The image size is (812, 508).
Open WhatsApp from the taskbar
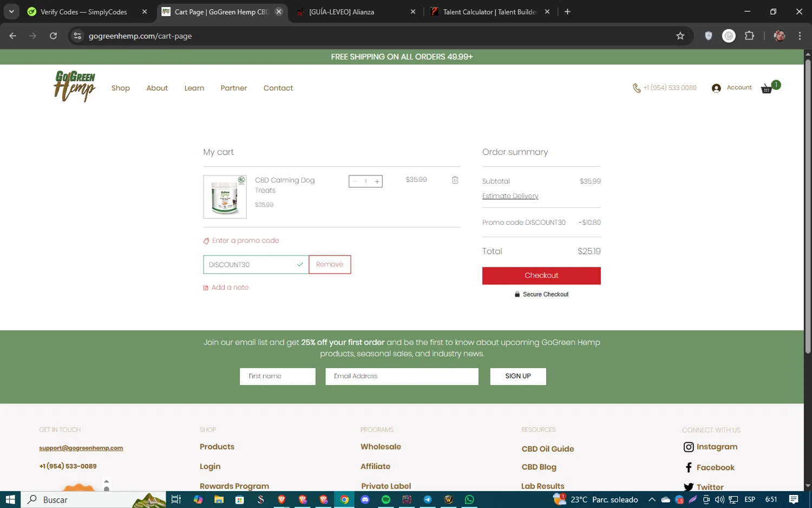(469, 499)
